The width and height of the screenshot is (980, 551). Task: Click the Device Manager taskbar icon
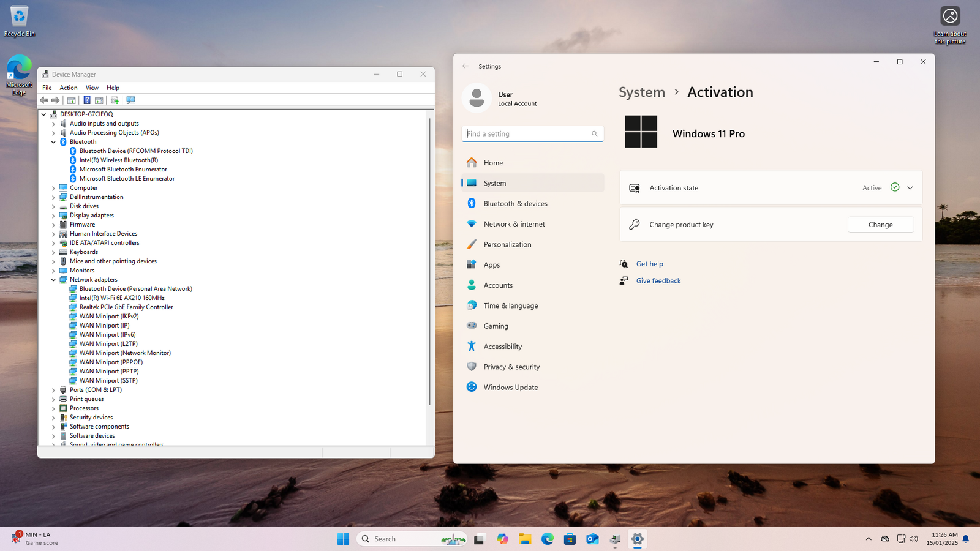(615, 539)
